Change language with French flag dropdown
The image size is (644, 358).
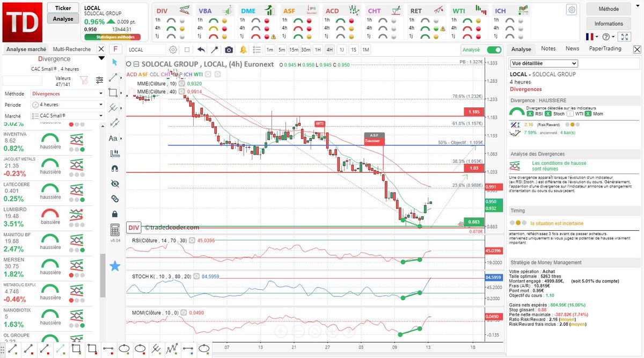(592, 36)
